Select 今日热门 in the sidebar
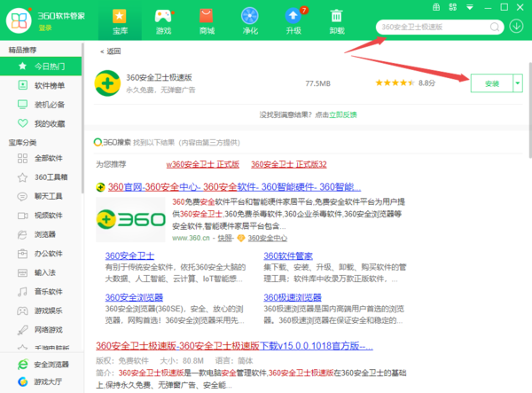Viewport: 532px width, 393px height. coord(50,67)
